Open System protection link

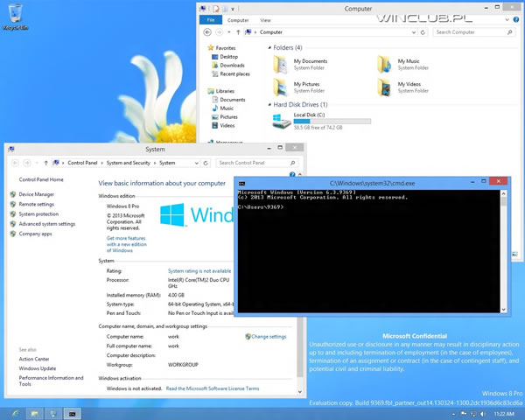click(x=38, y=214)
